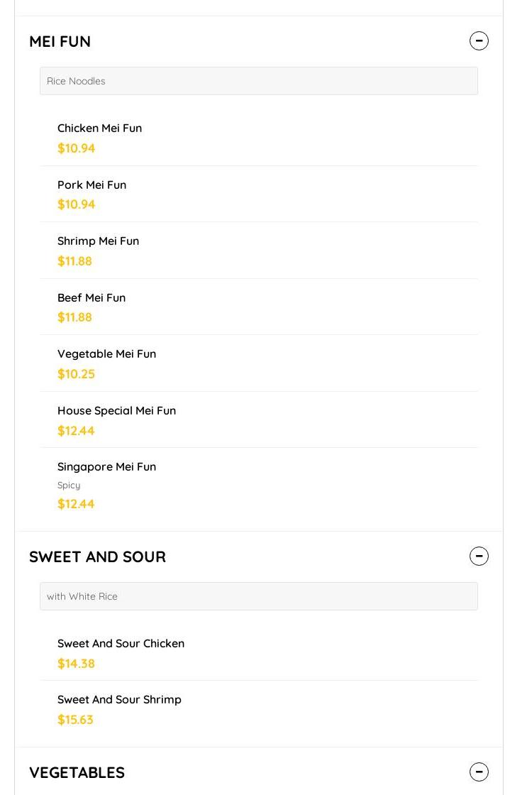532x795 pixels.
Task: Click the VEGETABLES heading
Action: tap(77, 773)
